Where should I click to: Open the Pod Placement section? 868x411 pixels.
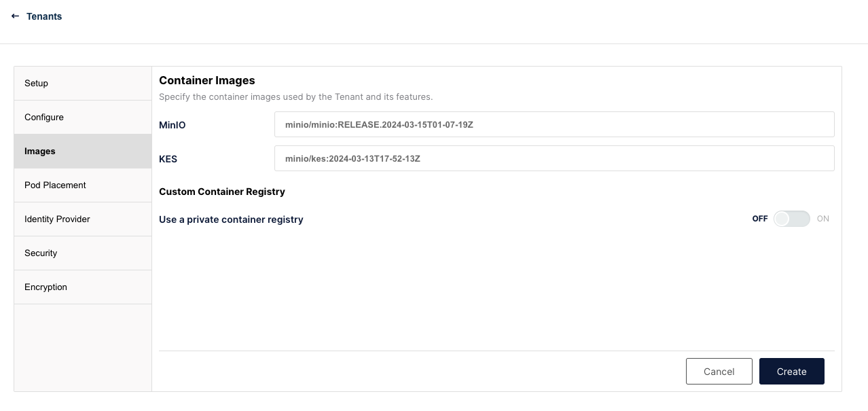tap(83, 185)
